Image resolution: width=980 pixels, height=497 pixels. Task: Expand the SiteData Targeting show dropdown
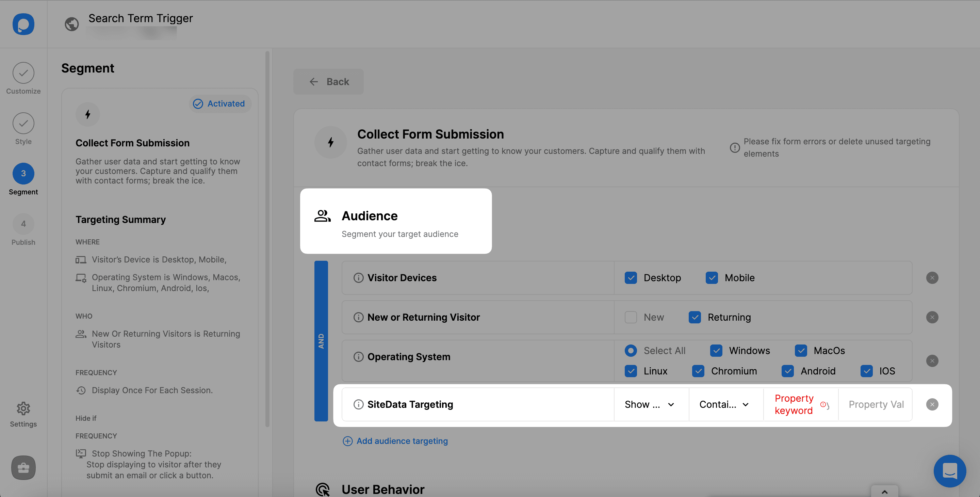tap(649, 404)
